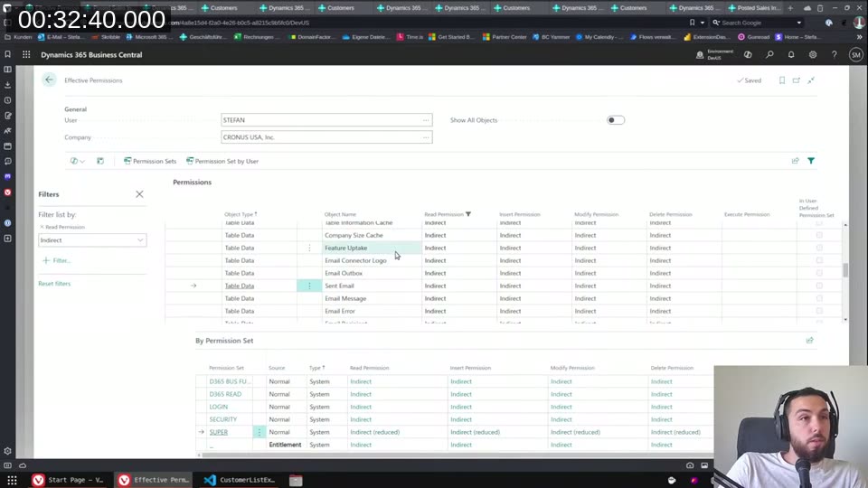Viewport: 868px width, 488px height.
Task: Open the SECURITY permission set link
Action: click(223, 419)
